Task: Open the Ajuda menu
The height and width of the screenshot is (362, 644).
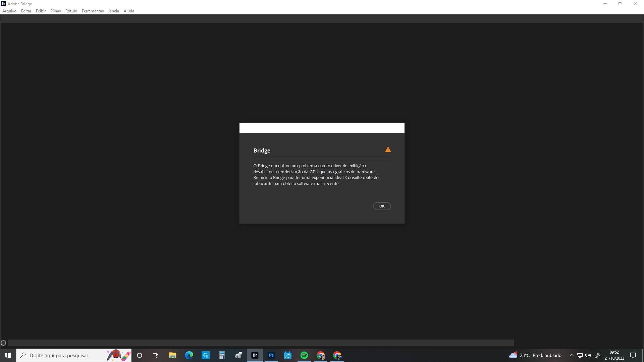Action: [x=129, y=11]
